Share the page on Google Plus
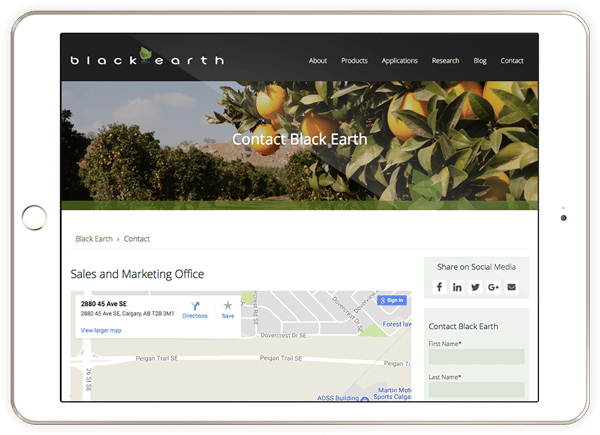The width and height of the screenshot is (600, 435). [493, 287]
